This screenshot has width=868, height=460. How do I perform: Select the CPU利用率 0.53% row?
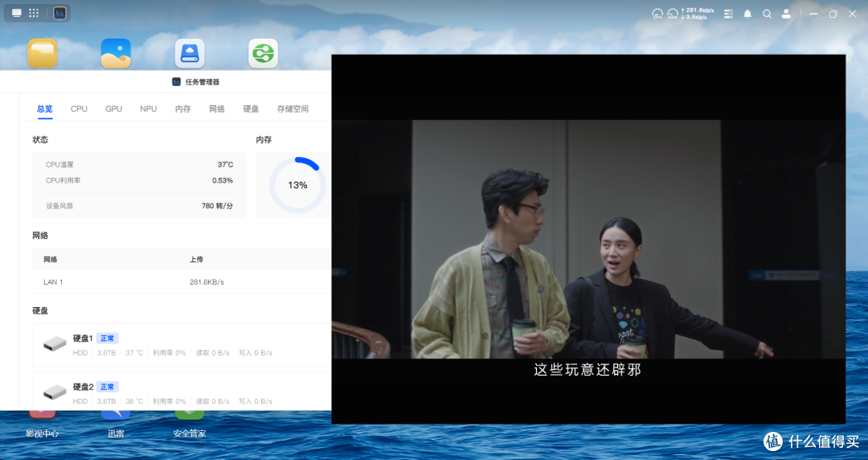pos(140,181)
